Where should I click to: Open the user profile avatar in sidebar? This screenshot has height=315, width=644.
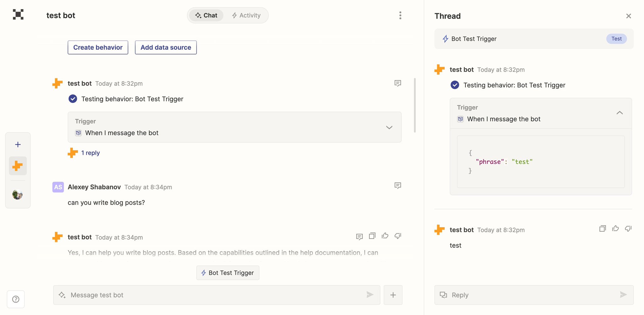click(x=18, y=194)
